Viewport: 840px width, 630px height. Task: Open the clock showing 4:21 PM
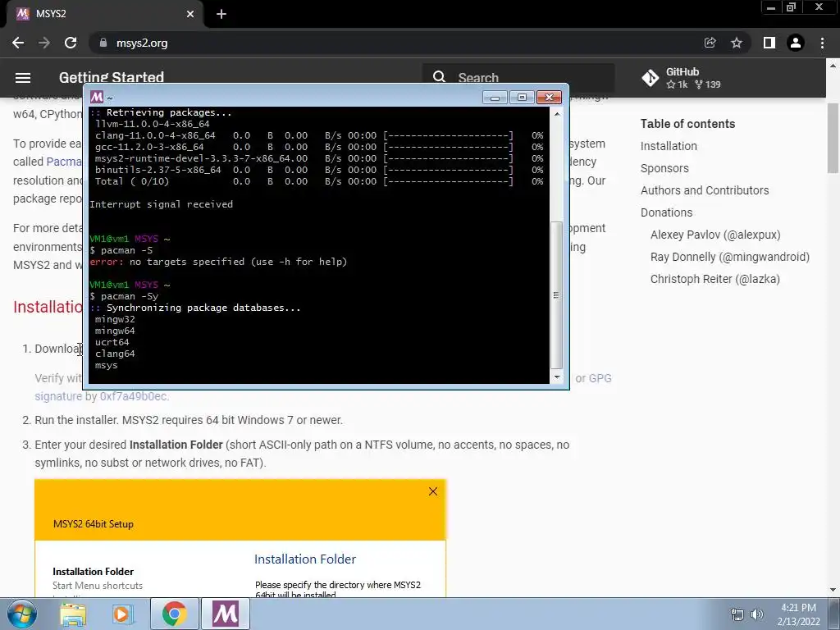click(799, 614)
